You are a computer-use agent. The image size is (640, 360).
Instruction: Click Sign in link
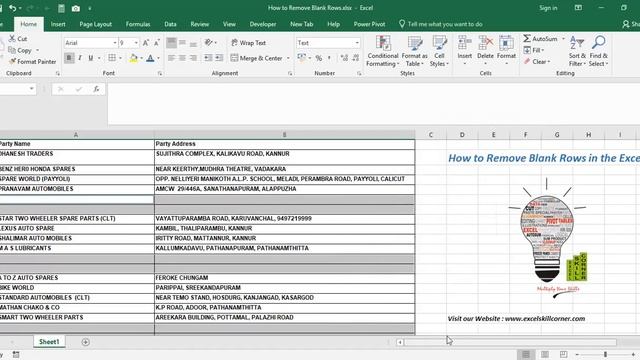[548, 8]
